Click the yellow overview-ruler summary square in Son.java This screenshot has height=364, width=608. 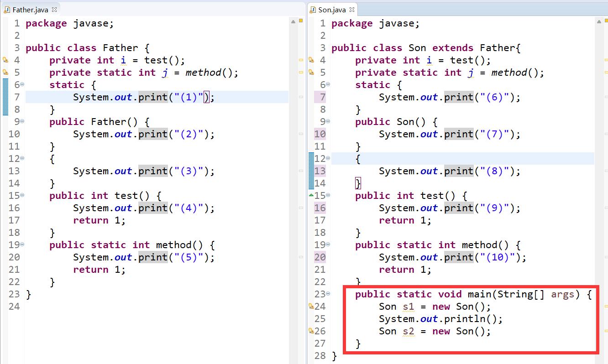607,21
